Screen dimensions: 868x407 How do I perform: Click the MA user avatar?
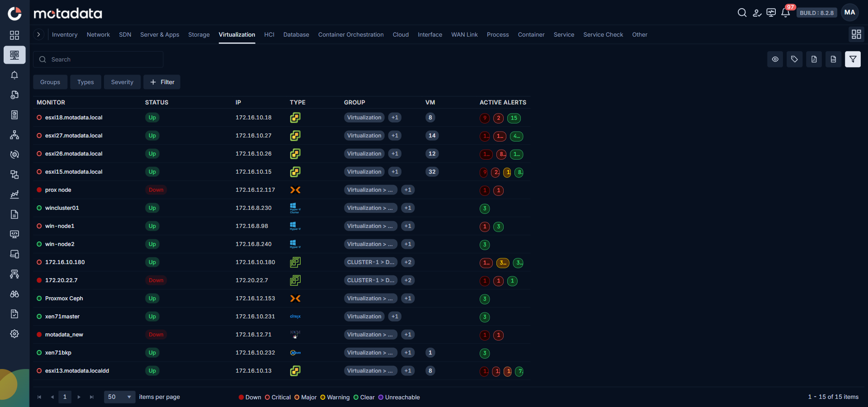[x=850, y=13]
